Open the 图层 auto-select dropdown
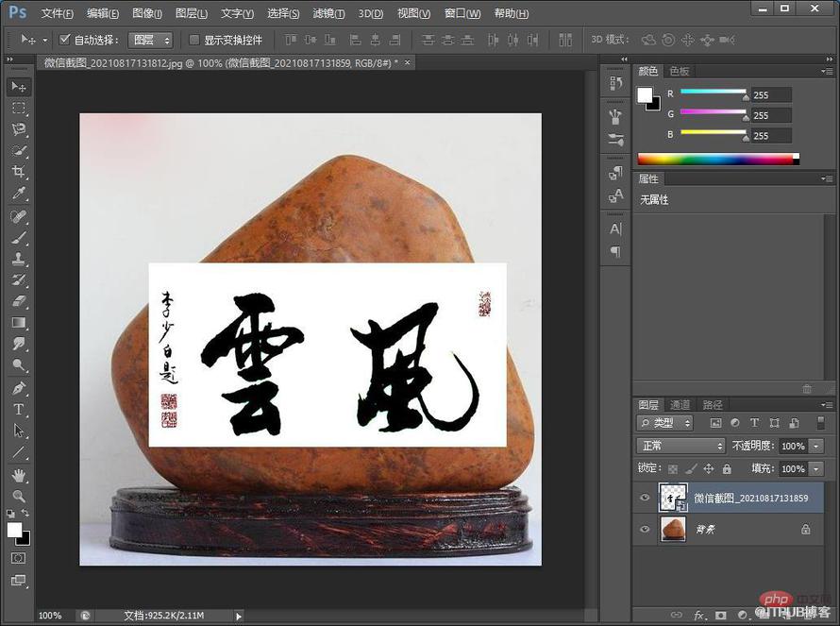This screenshot has height=626, width=840. pos(150,40)
